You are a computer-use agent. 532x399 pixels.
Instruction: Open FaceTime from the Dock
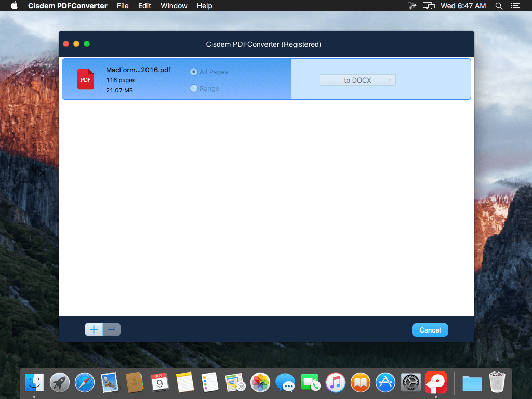310,382
